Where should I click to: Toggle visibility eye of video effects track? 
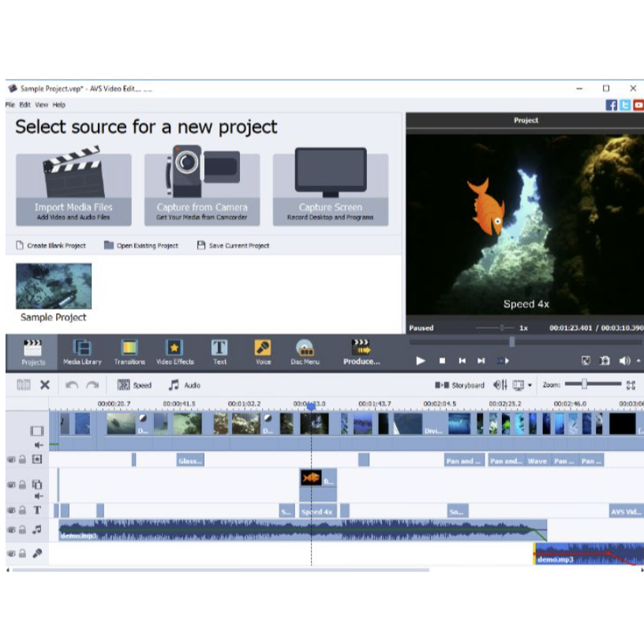[x=11, y=459]
